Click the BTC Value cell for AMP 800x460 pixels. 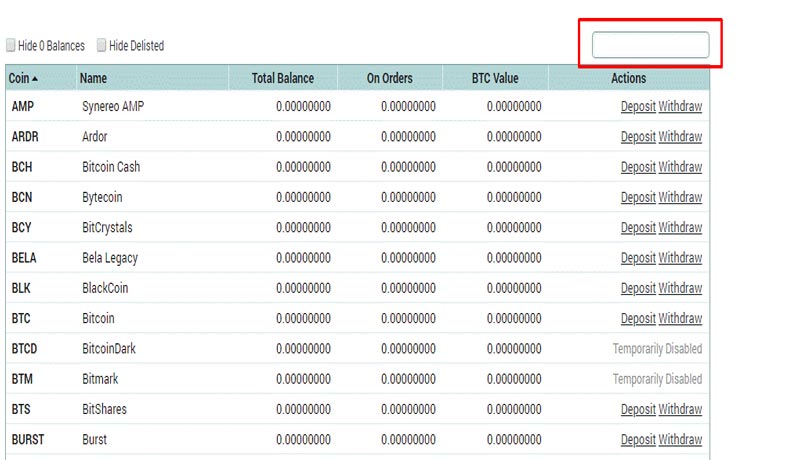(x=514, y=106)
